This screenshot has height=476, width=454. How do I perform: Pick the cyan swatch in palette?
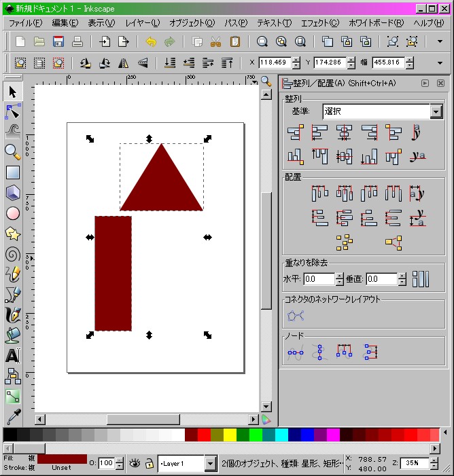(x=281, y=435)
